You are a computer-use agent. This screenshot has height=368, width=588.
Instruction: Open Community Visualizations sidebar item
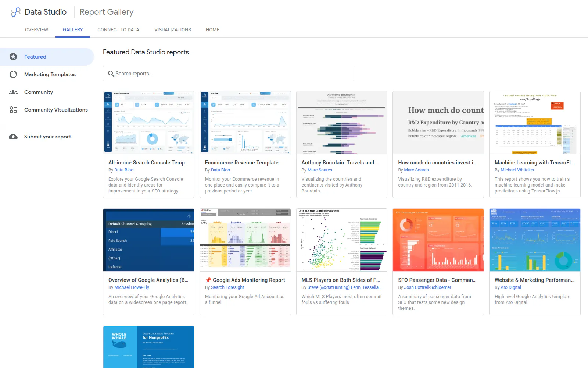tap(47, 110)
